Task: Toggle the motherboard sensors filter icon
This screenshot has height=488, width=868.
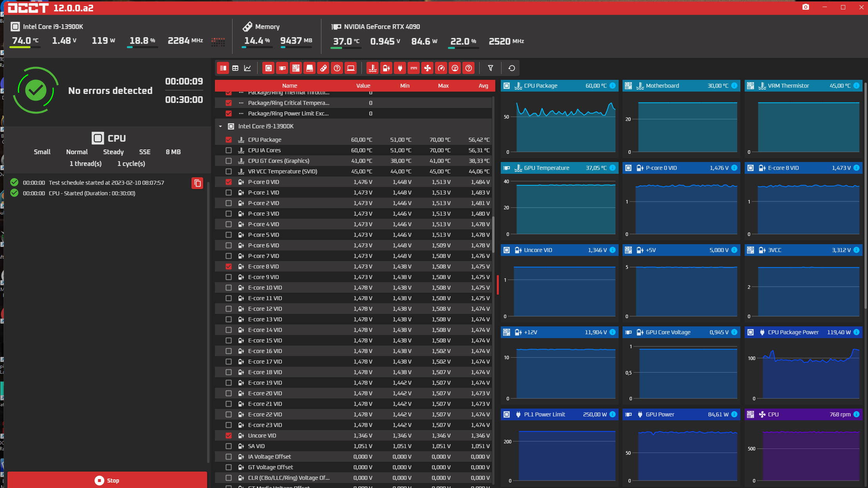Action: 296,68
